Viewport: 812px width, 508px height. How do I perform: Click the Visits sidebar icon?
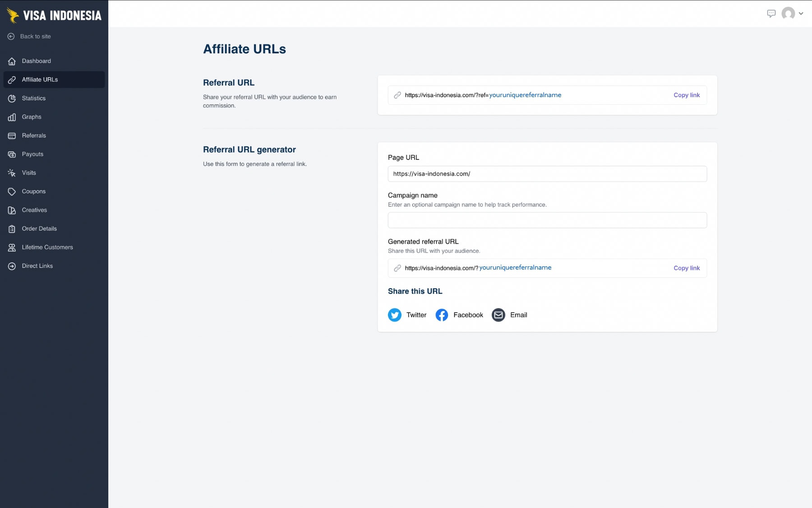(x=12, y=172)
